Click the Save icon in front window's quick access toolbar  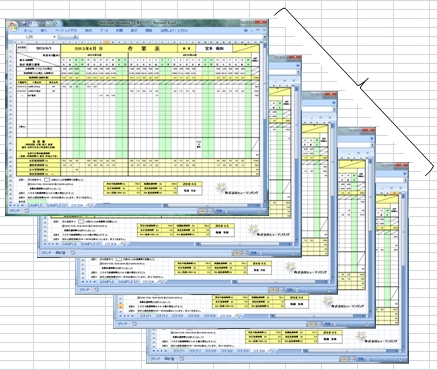click(24, 23)
